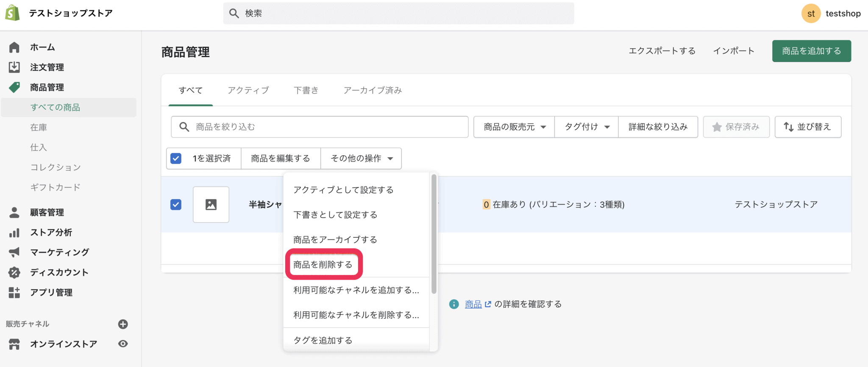Toggle the その他の操作 dropdown
Image resolution: width=868 pixels, height=367 pixels.
click(x=361, y=158)
